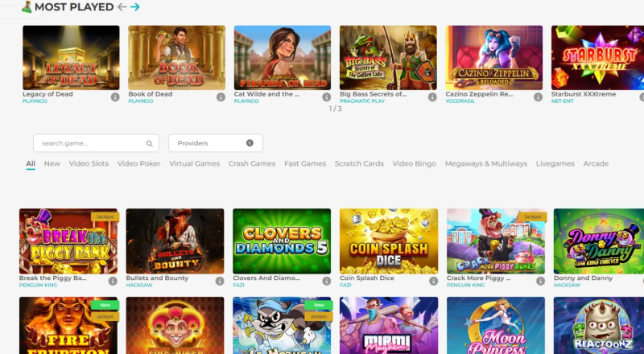Switch to Livegames tab
This screenshot has height=354, width=644.
(x=555, y=163)
